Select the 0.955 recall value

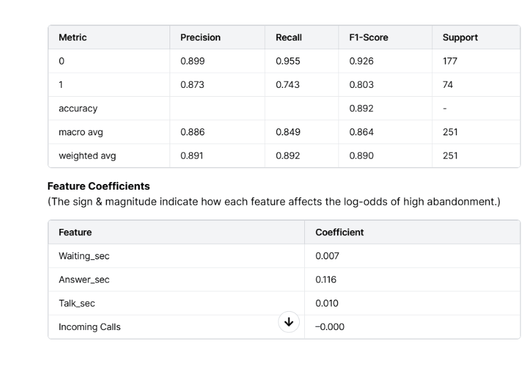coord(288,61)
